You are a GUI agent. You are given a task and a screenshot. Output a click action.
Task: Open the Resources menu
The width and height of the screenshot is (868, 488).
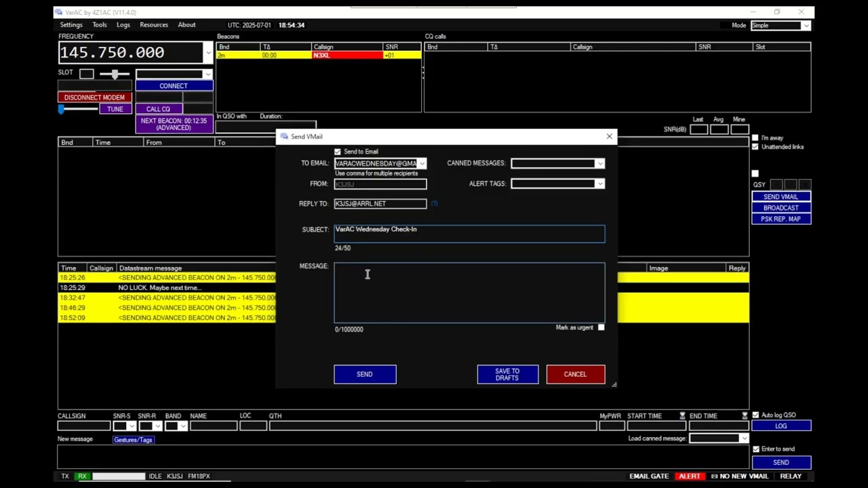pyautogui.click(x=154, y=25)
